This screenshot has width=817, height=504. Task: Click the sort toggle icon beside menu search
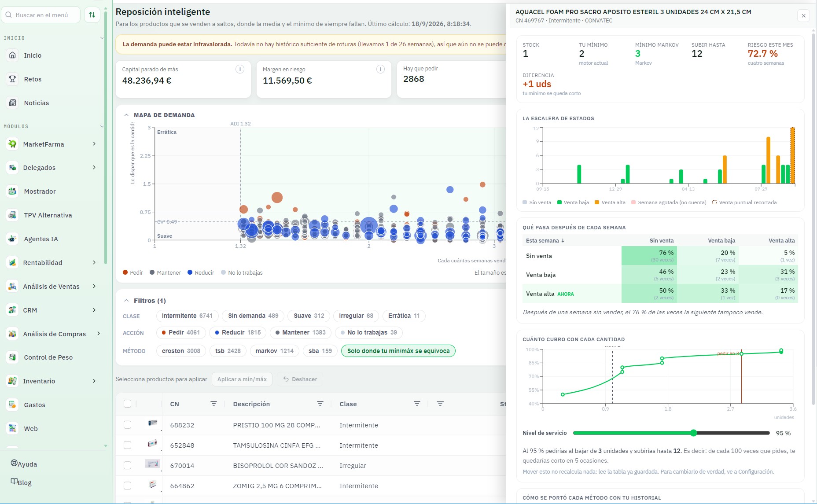coord(92,15)
